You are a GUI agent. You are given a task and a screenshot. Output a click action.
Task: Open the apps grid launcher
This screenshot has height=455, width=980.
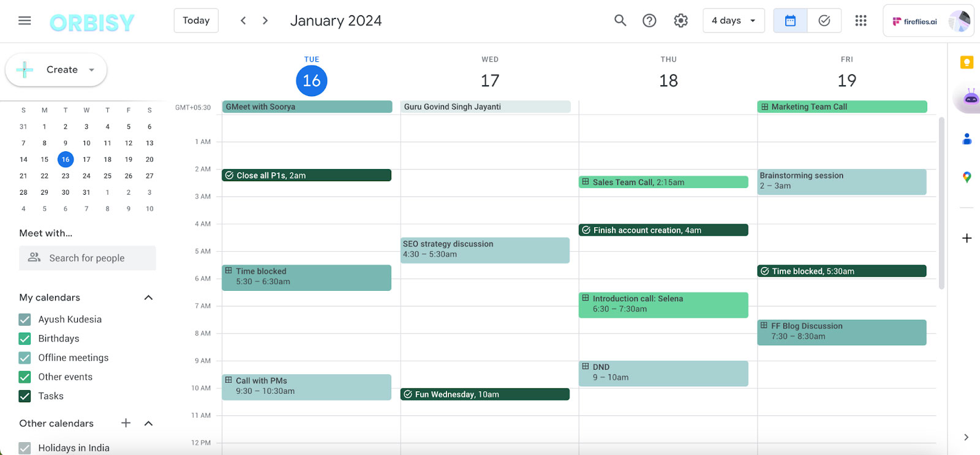[861, 21]
